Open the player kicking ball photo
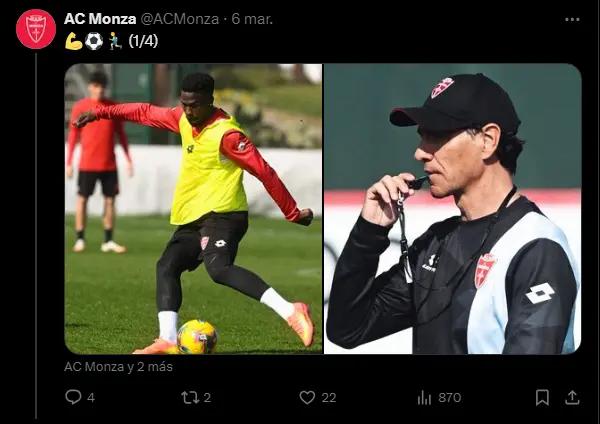 click(x=194, y=209)
